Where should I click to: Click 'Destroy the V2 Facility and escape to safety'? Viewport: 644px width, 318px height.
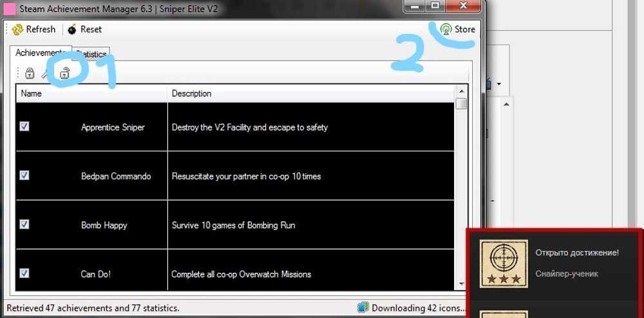[250, 127]
